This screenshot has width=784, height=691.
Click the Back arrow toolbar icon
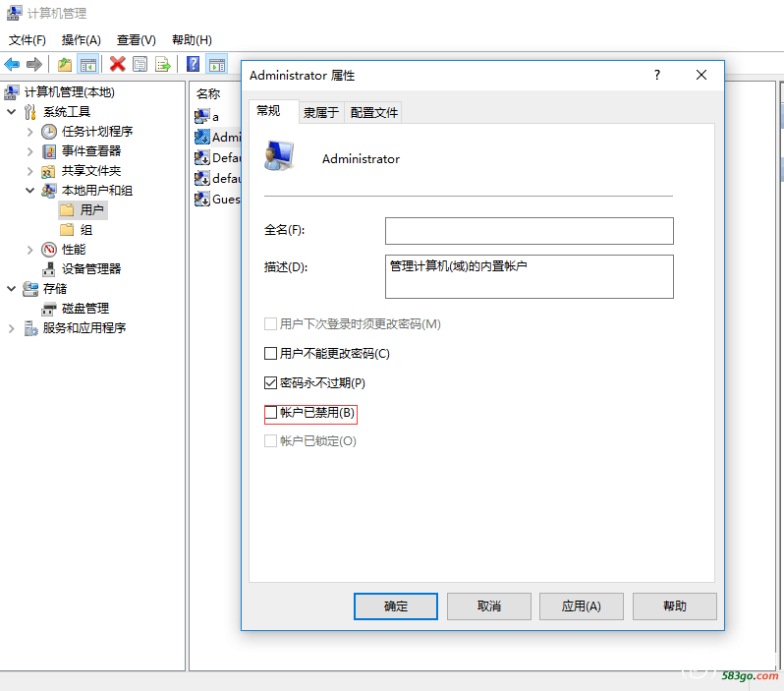pos(12,64)
